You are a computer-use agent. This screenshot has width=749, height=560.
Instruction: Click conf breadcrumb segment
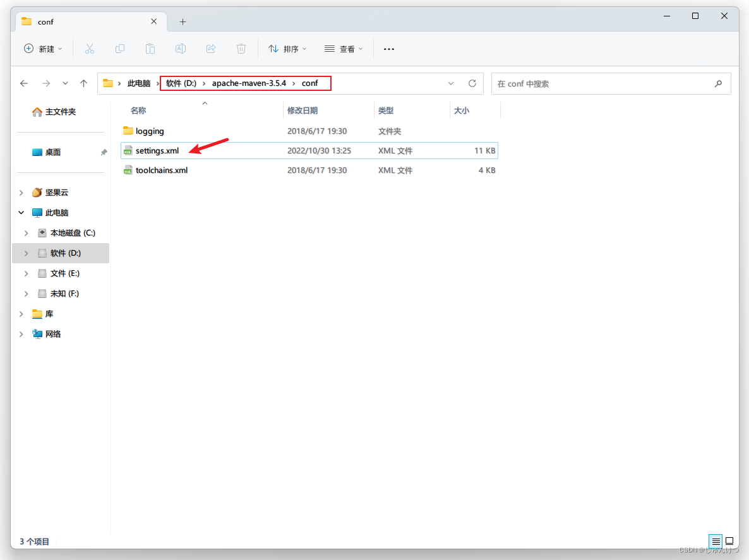[309, 83]
